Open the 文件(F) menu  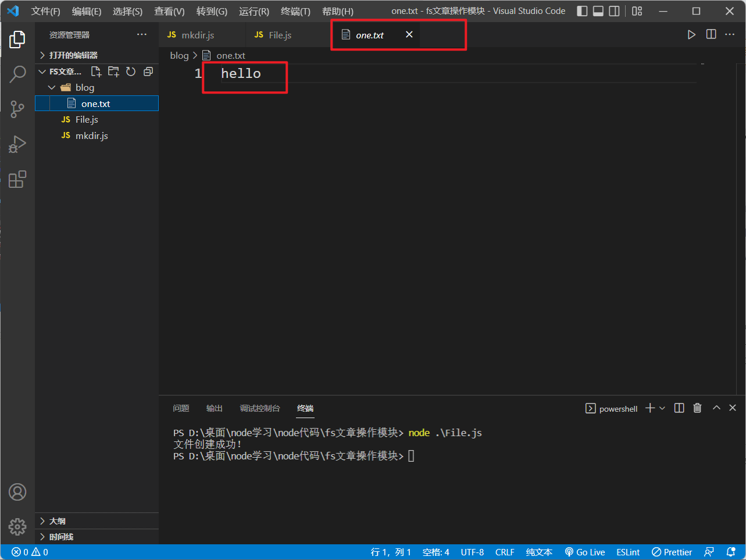pyautogui.click(x=46, y=12)
